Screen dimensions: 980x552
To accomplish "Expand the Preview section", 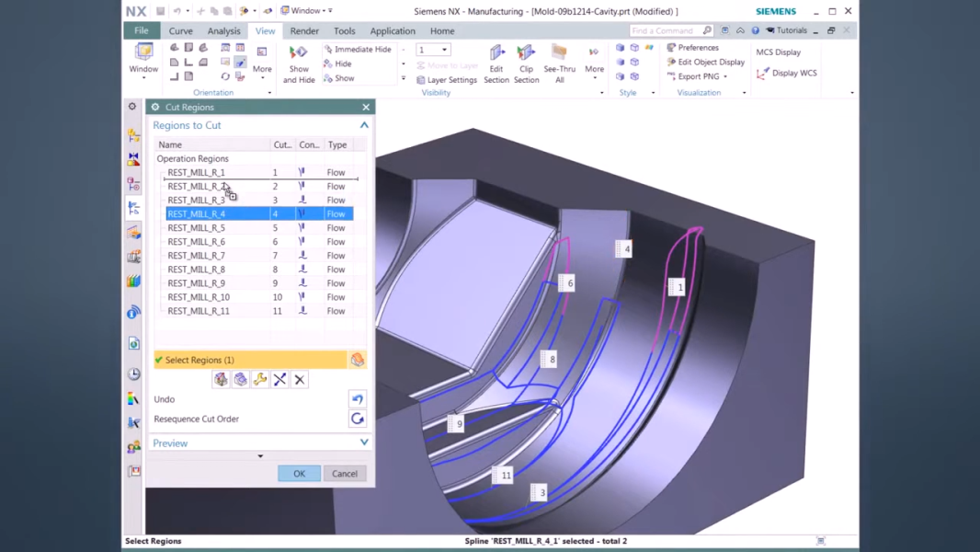I will (364, 443).
